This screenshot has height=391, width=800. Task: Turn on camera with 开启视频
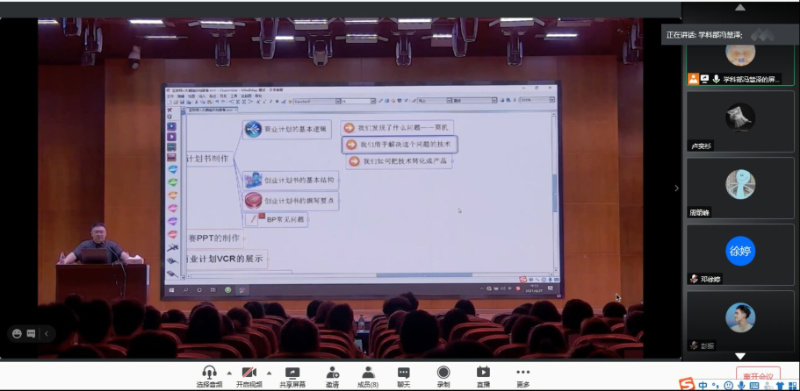click(249, 372)
